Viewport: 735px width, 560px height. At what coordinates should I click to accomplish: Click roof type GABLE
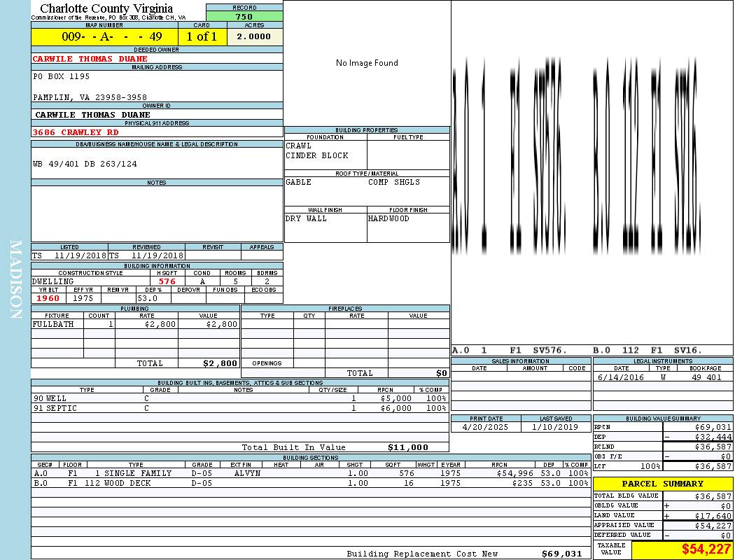[x=299, y=182]
